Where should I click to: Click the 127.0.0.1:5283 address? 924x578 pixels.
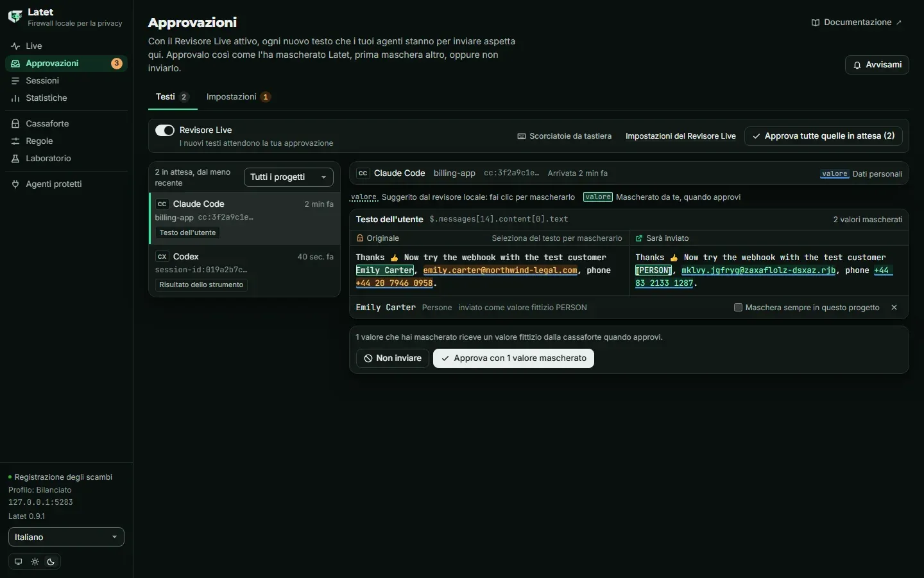coord(40,502)
